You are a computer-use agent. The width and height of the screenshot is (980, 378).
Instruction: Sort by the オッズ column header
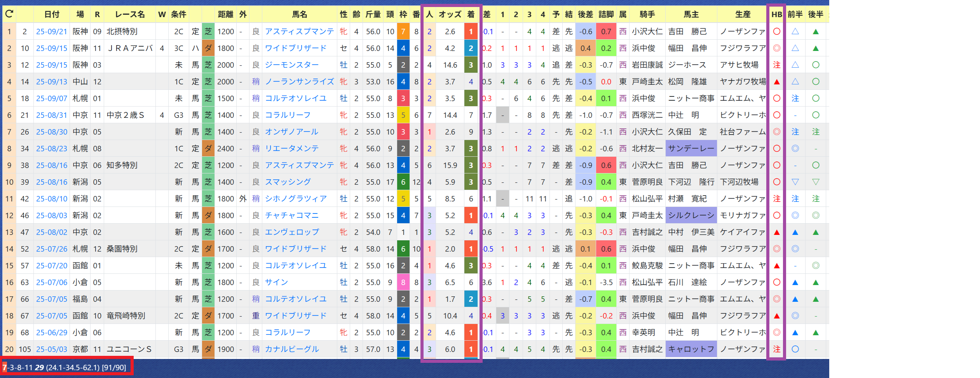click(450, 14)
